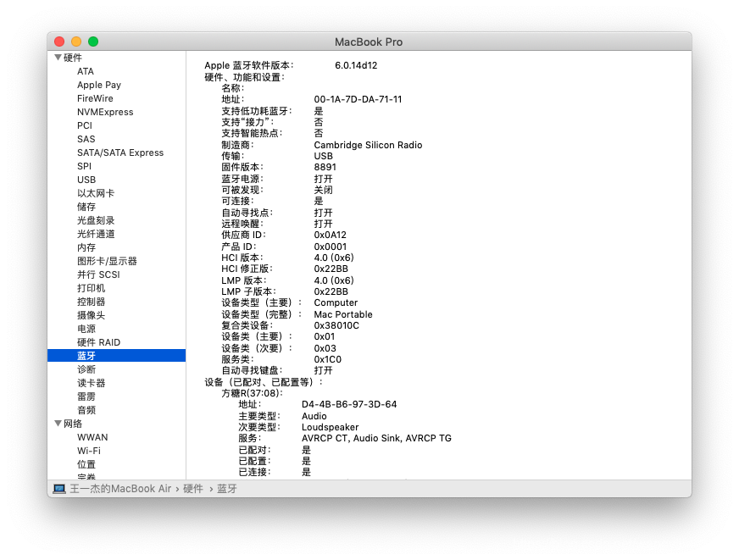This screenshot has height=560, width=739.
Task: Open the 读卡器 entry
Action: tap(91, 383)
